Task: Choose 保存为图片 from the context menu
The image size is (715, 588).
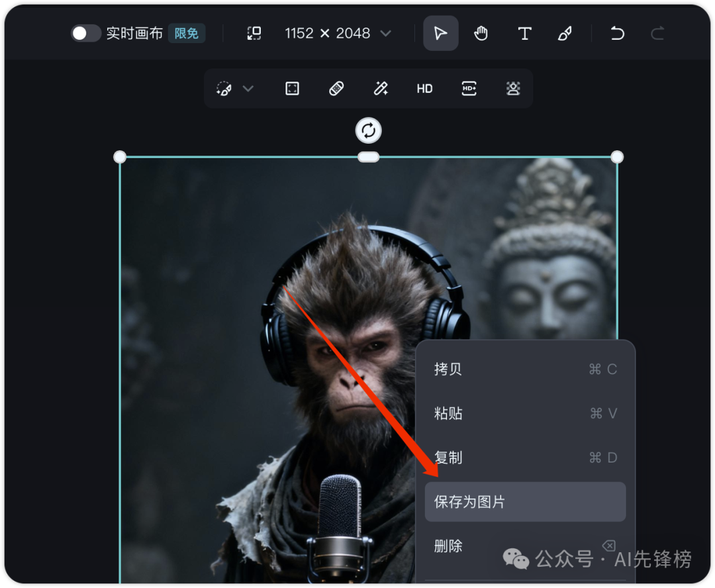Action: tap(525, 501)
